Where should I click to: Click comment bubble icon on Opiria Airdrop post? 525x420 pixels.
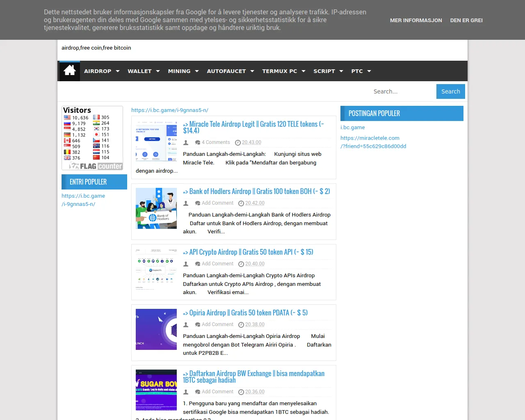pos(198,325)
